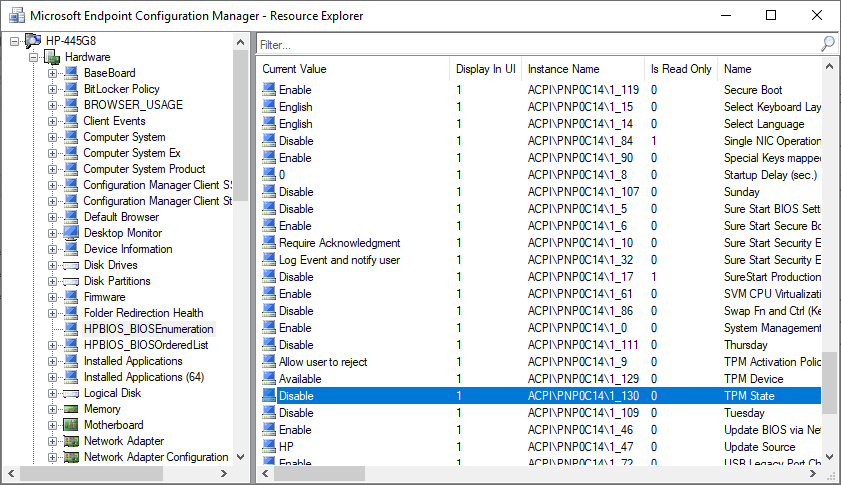The height and width of the screenshot is (485, 841).
Task: Click the Motherboard icon in tree
Action: (x=70, y=425)
